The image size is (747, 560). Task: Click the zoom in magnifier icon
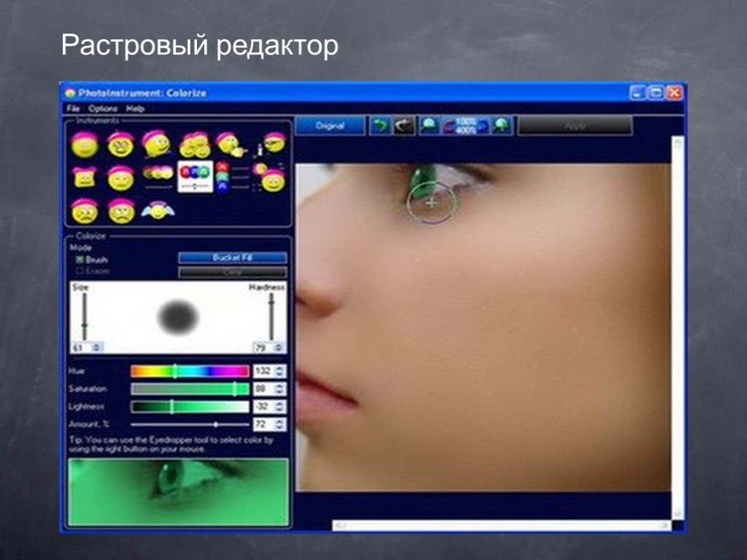(501, 125)
